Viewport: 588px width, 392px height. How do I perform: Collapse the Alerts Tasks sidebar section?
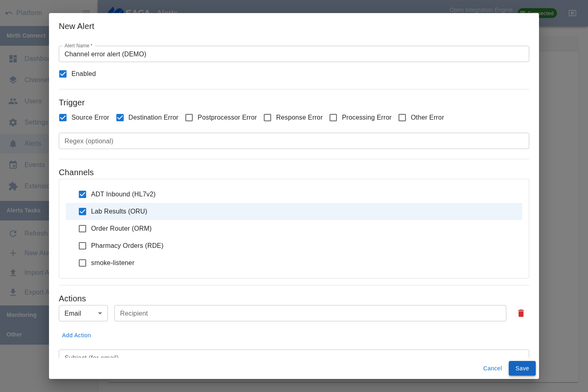point(24,210)
